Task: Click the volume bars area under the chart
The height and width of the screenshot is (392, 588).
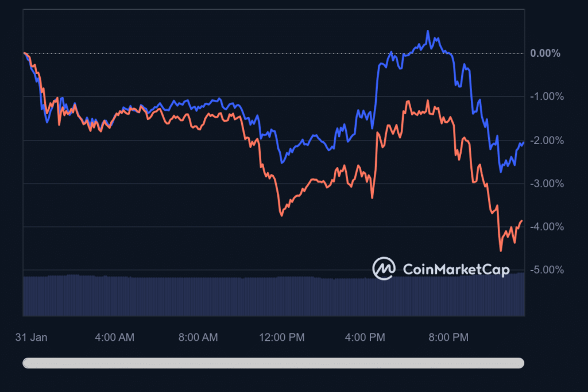Action: pos(273,296)
